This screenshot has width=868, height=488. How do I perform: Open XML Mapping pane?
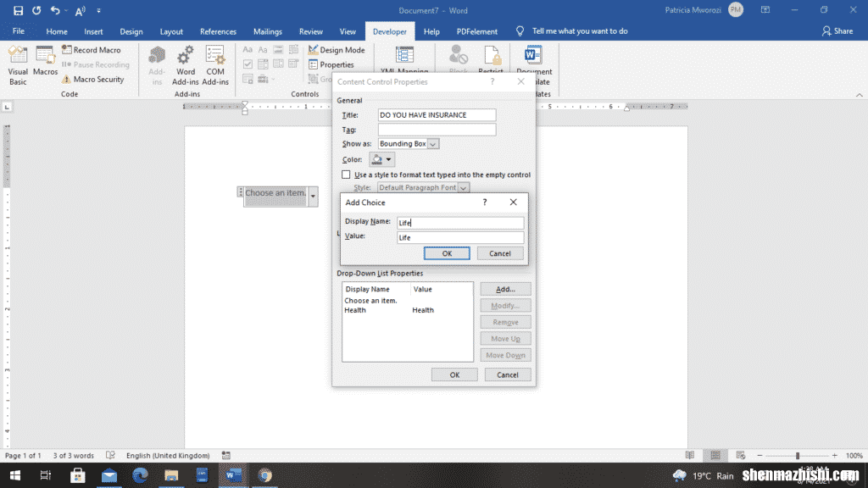coord(404,60)
